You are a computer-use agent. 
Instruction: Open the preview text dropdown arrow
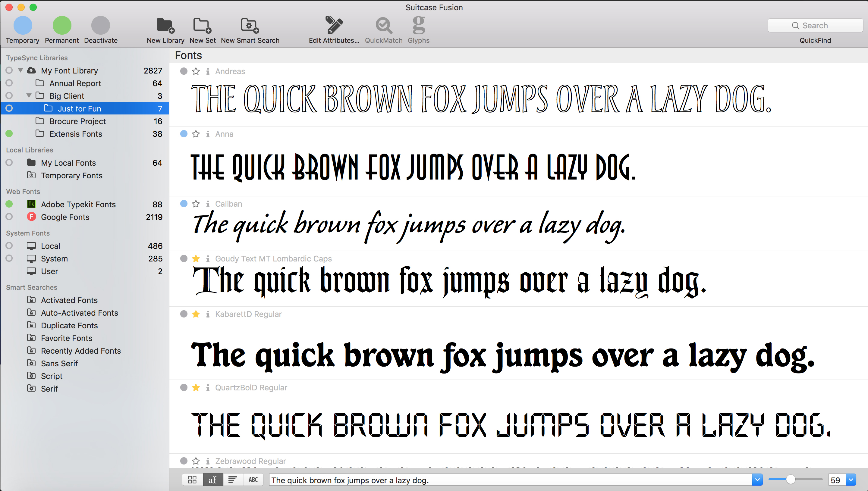(x=757, y=480)
